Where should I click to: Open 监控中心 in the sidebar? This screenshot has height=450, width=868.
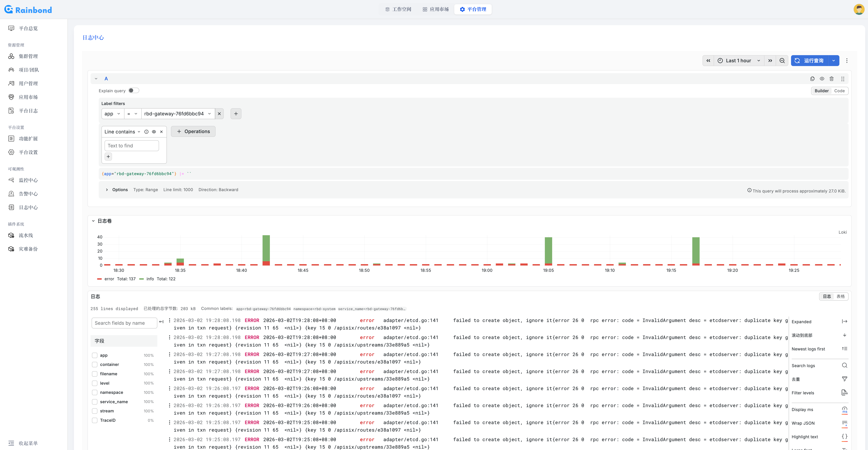pos(28,180)
